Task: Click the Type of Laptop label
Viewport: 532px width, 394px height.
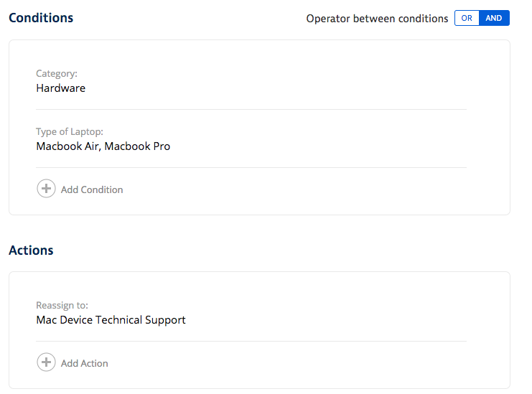Action: [70, 131]
